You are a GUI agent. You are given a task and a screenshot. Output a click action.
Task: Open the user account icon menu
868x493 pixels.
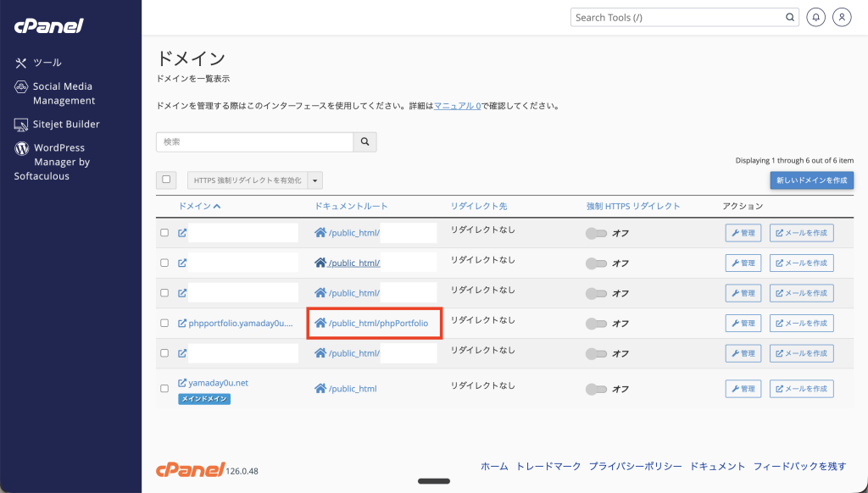[x=841, y=17]
